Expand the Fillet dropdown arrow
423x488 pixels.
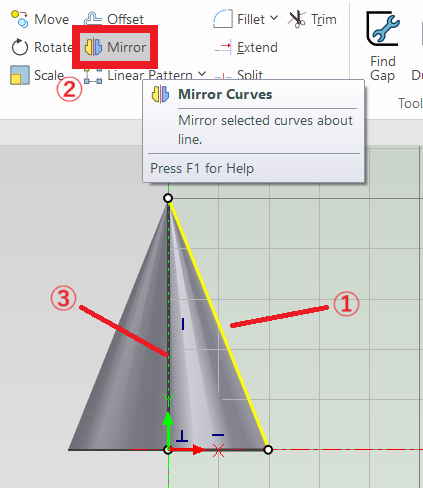274,18
